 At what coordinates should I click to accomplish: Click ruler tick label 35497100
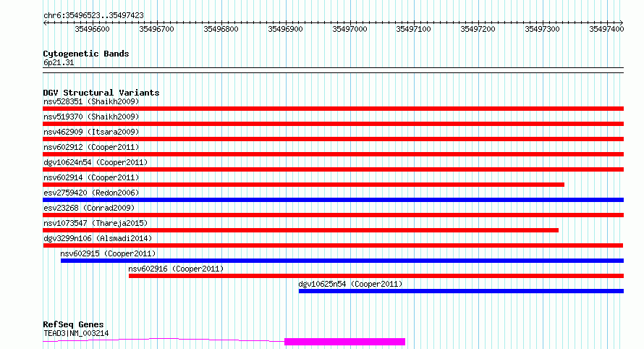[x=413, y=29]
